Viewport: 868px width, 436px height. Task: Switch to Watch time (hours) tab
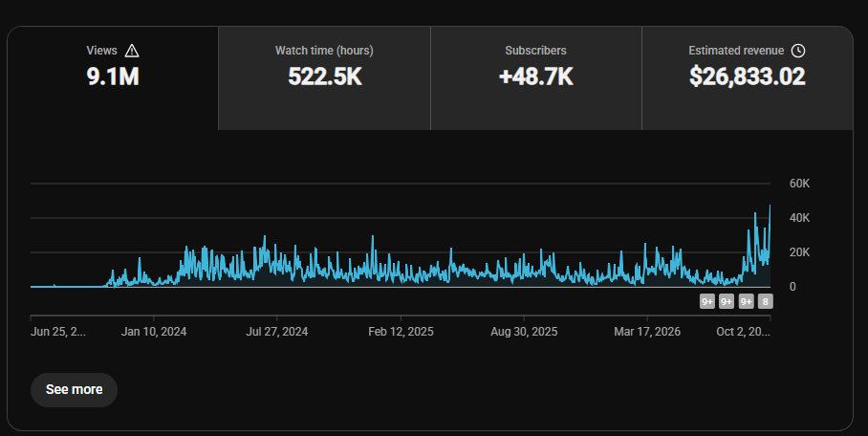(x=324, y=78)
